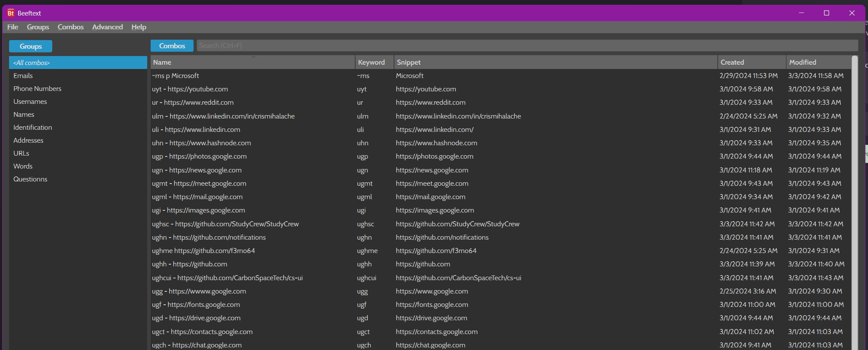
Task: Select 'uhn - https://www.hashnode.com' combo
Action: pyautogui.click(x=201, y=143)
